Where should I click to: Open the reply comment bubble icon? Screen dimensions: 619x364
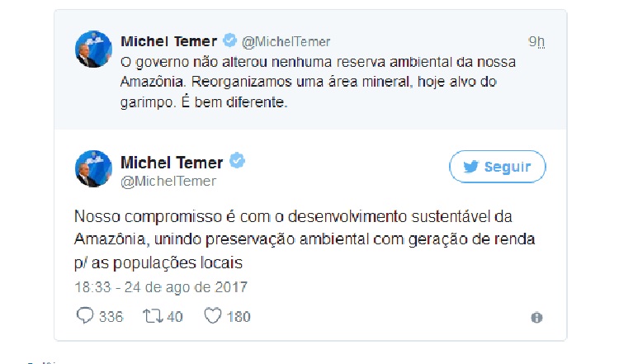(x=85, y=316)
